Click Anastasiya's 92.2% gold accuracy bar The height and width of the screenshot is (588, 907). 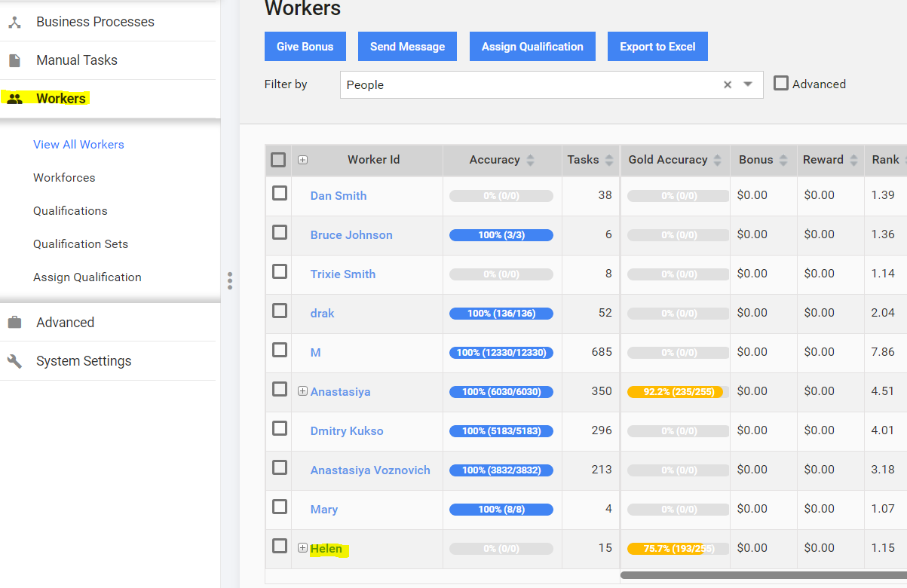[x=678, y=392]
